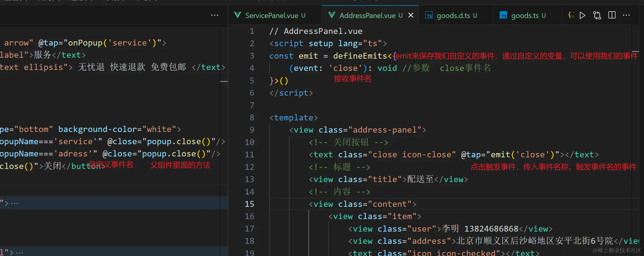Open More Actions menu in right editor
The width and height of the screenshot is (644, 256).
[626, 15]
